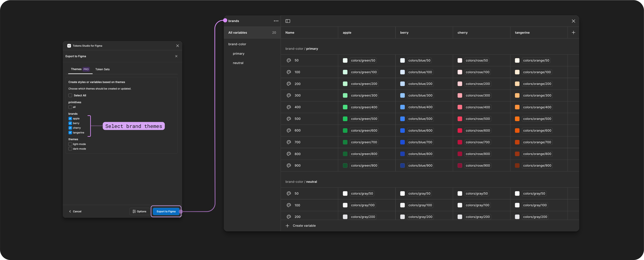
Task: Click the colors/rose/200 alias pill
Action: pyautogui.click(x=478, y=84)
